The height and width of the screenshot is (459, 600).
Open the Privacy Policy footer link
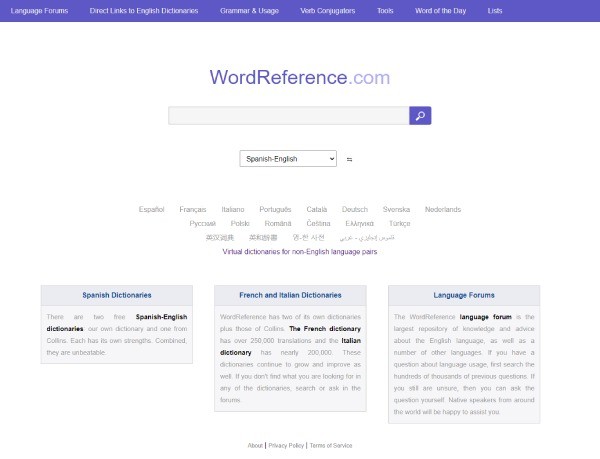[286, 445]
